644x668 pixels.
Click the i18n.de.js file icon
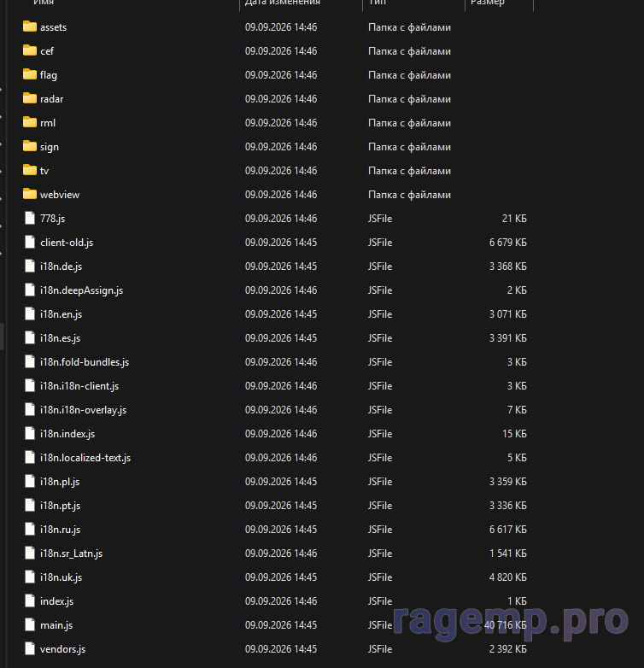coord(30,266)
